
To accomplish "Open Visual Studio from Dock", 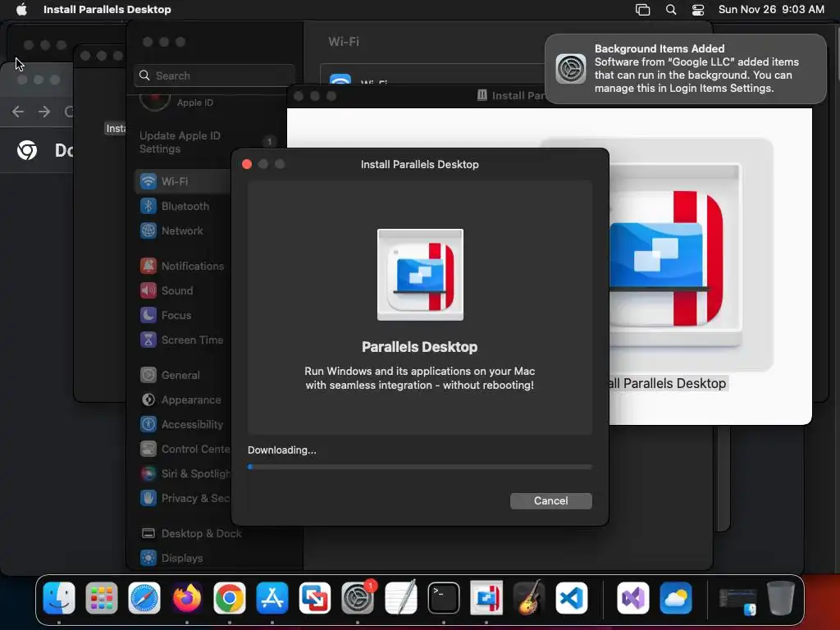I will 633,598.
